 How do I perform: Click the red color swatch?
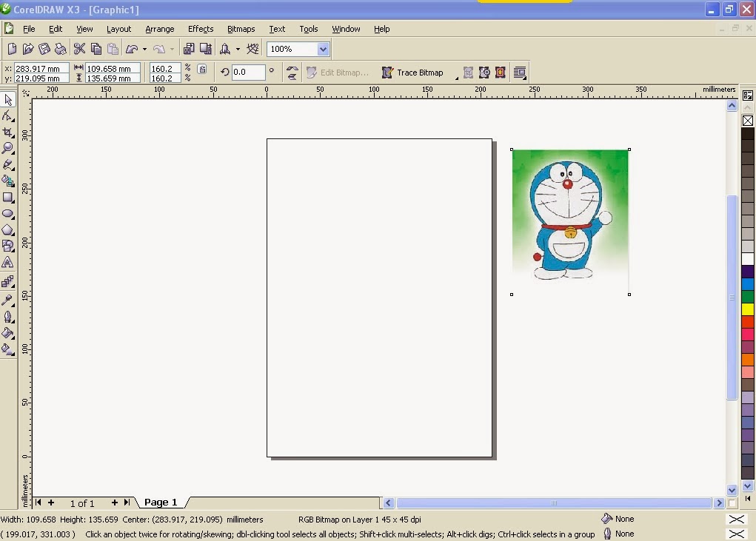coord(748,321)
